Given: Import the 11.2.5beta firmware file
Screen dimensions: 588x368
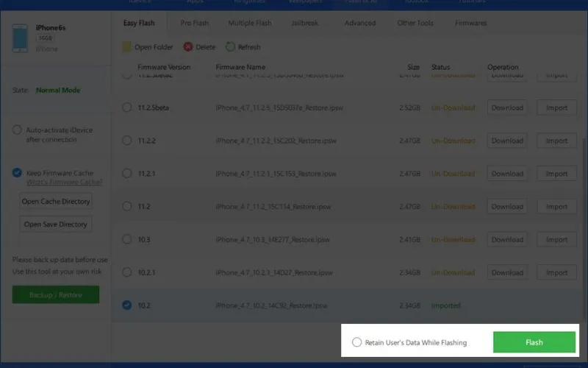Looking at the screenshot, I should coord(556,107).
